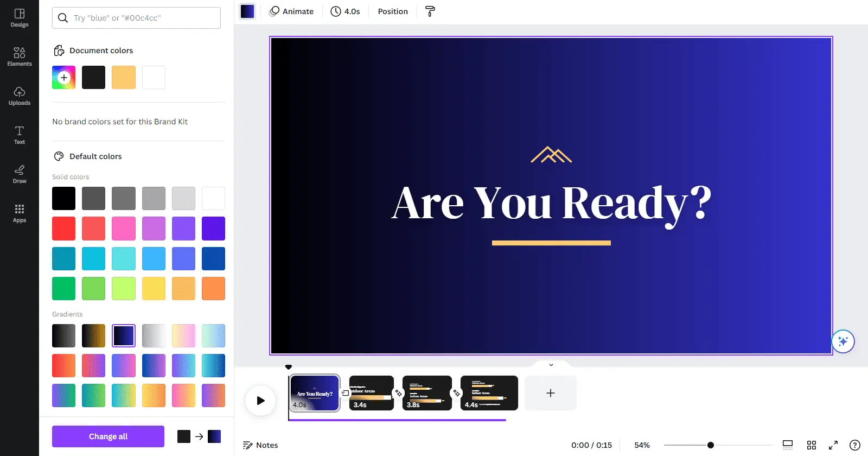868x456 pixels.
Task: Add a new document color
Action: click(63, 78)
